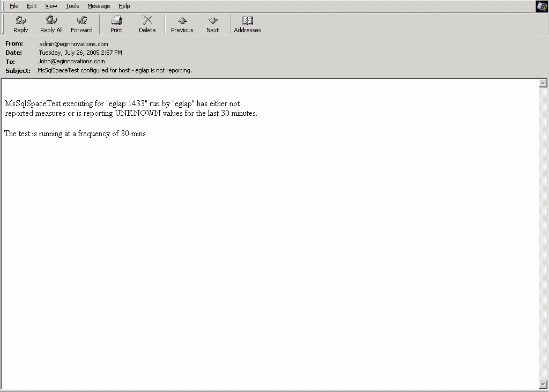Viewport: 549px width, 392px height.
Task: Print the message with printer icon
Action: [116, 24]
